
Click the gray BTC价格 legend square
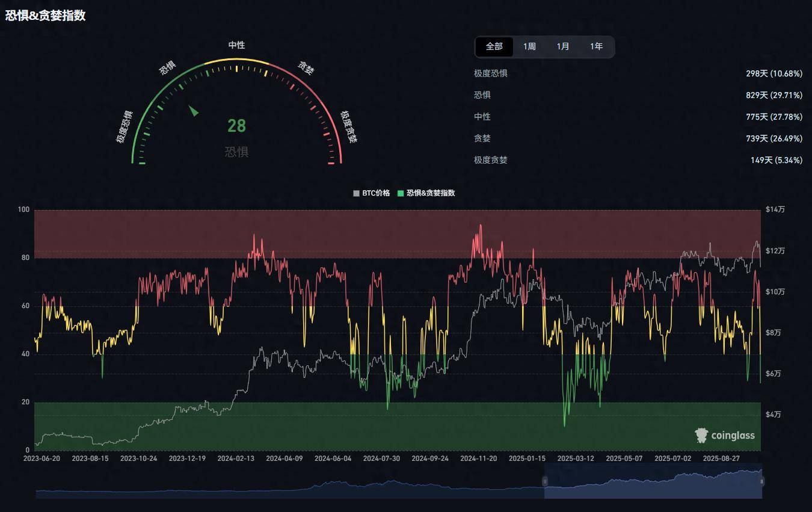pos(356,193)
